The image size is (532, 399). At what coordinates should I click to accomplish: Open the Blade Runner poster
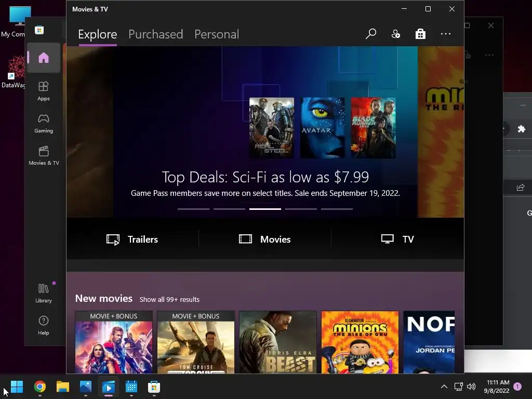coord(373,128)
